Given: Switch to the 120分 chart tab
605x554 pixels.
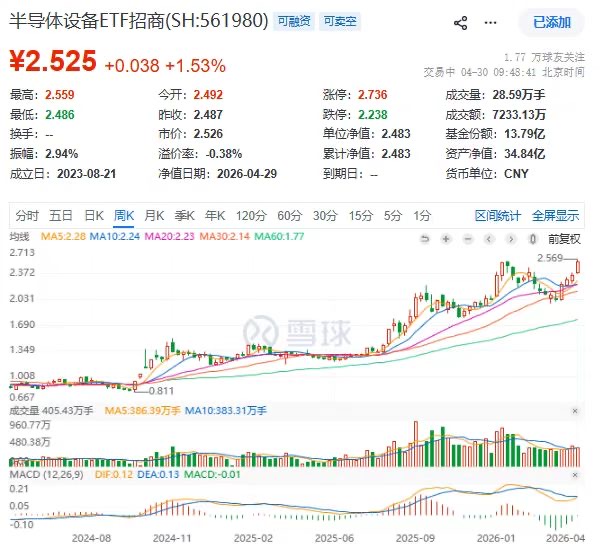Looking at the screenshot, I should coord(251,216).
